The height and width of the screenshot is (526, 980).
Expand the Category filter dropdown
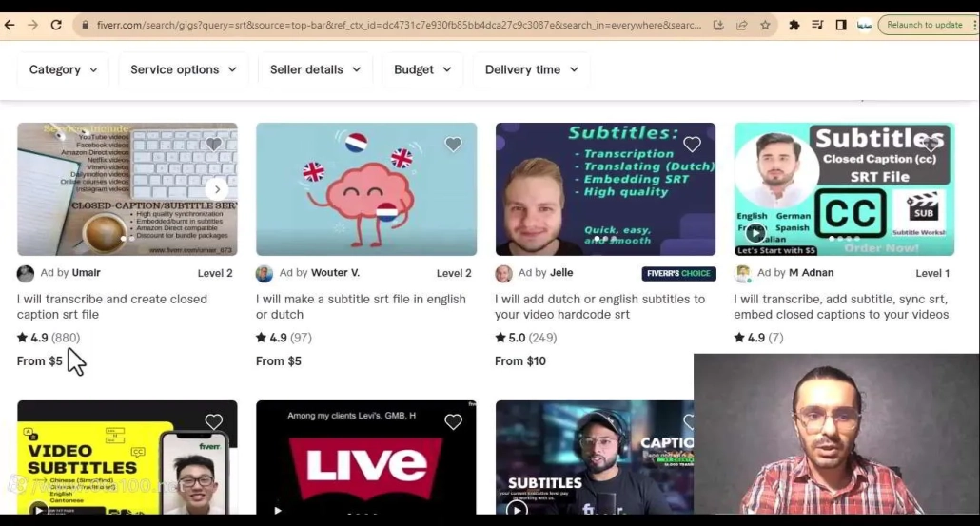[x=63, y=69]
